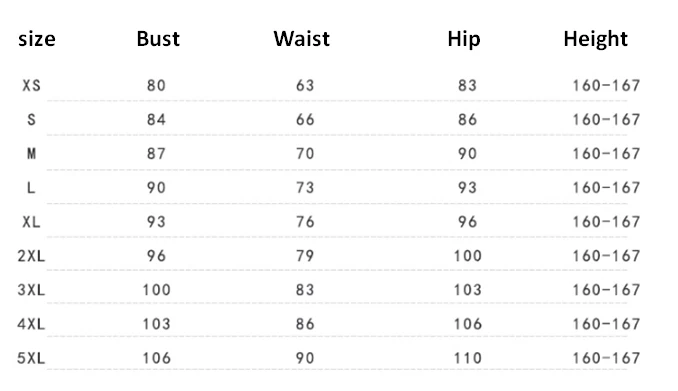This screenshot has height=391, width=678.
Task: Click the 2XL size label
Action: coord(31,256)
